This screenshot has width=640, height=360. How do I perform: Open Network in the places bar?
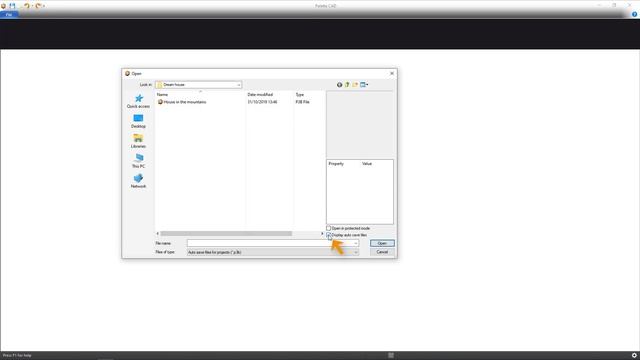(x=138, y=181)
